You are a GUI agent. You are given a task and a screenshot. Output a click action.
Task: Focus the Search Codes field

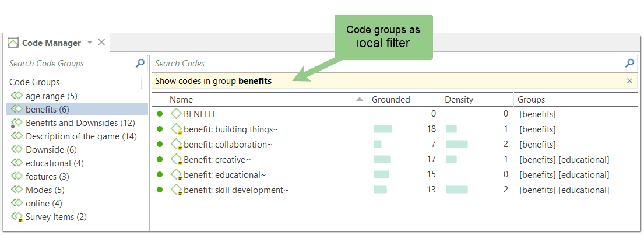[x=394, y=63]
